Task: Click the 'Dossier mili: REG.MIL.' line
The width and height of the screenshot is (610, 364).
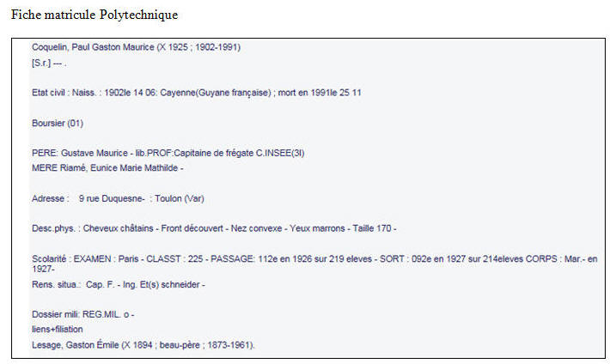Action: coord(82,314)
